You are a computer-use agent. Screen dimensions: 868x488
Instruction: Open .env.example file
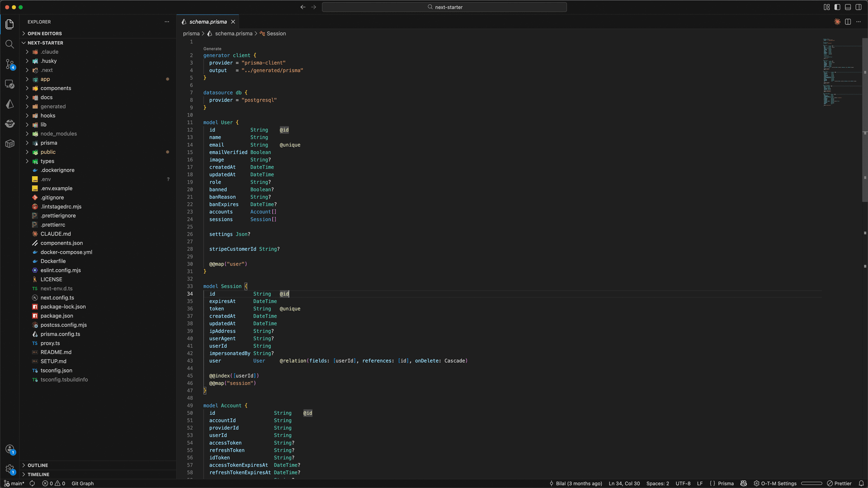point(57,188)
